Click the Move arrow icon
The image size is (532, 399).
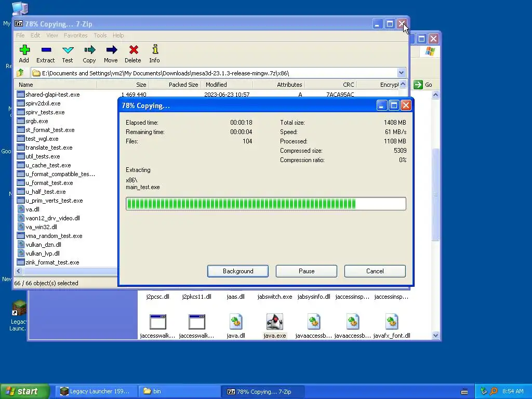coord(111,54)
